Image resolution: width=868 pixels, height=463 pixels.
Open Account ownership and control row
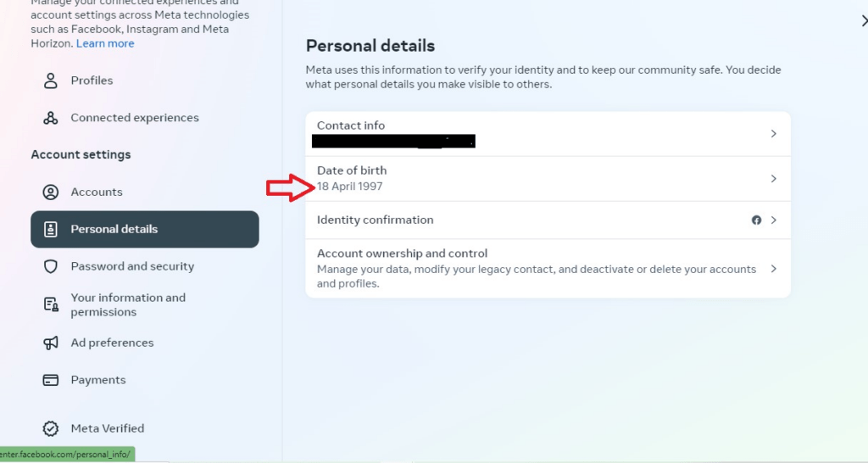pyautogui.click(x=548, y=269)
